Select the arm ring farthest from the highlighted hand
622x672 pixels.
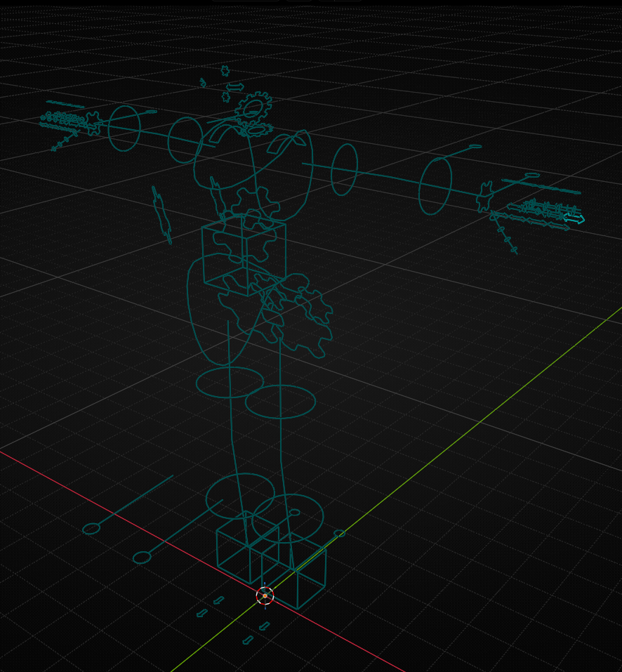tap(124, 128)
